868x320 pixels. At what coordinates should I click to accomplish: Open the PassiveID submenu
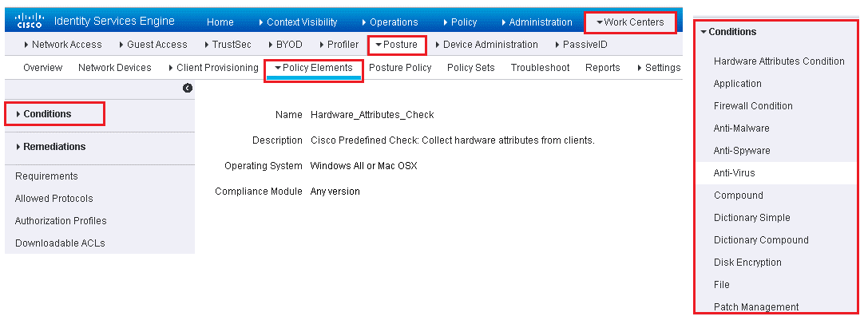581,45
